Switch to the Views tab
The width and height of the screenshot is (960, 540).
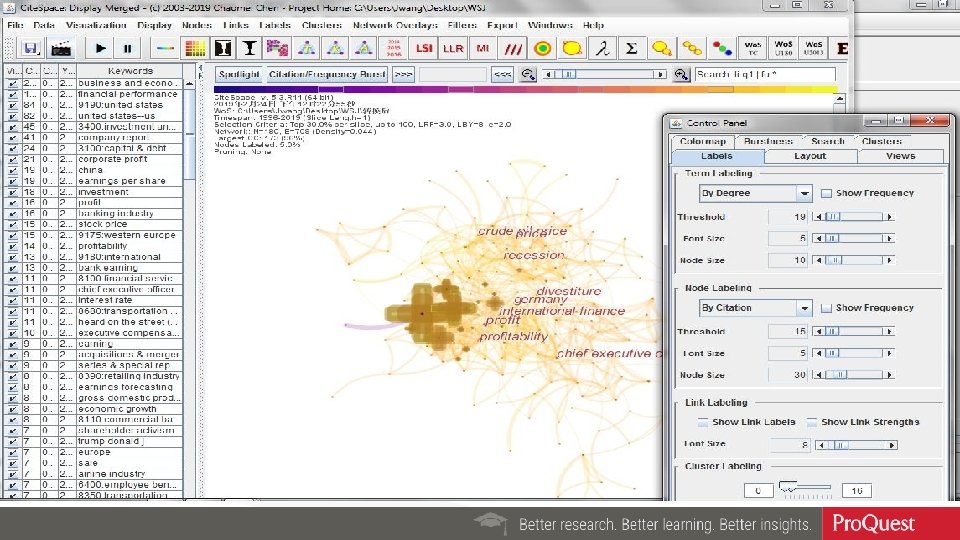901,156
